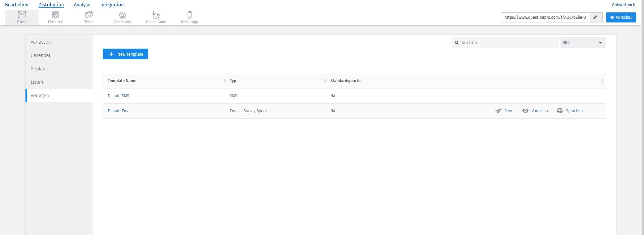644x235 pixels.
Task: Open the Integration menu tab
Action: [112, 5]
